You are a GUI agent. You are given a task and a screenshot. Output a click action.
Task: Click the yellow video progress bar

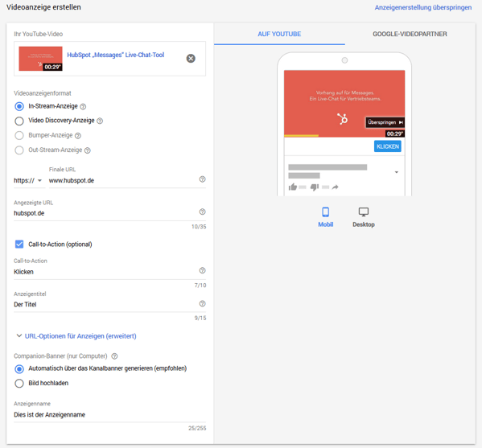(301, 135)
